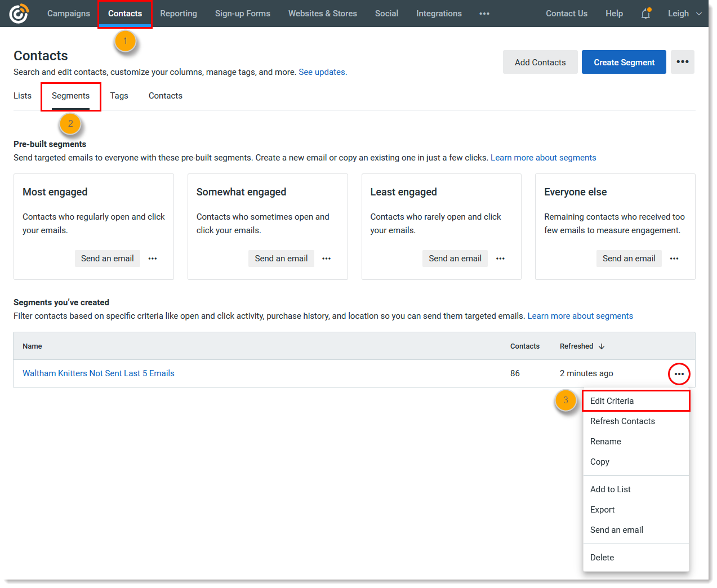Follow the Learn more about segments link

tap(542, 157)
